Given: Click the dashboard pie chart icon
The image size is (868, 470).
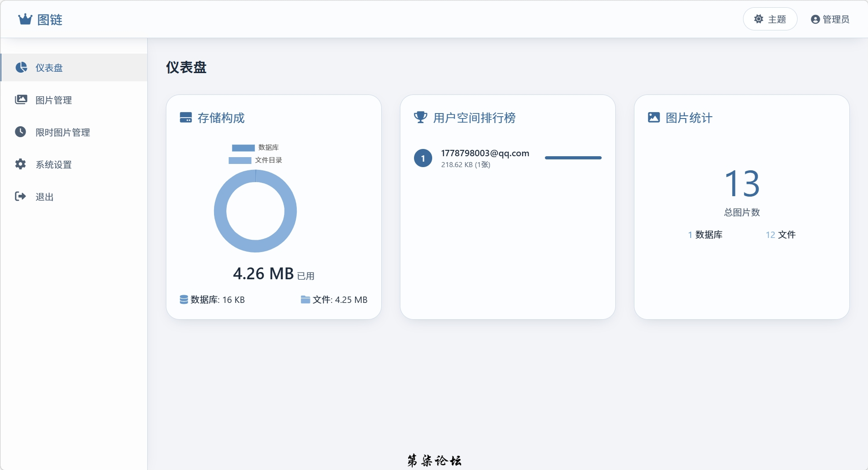Looking at the screenshot, I should (x=21, y=68).
